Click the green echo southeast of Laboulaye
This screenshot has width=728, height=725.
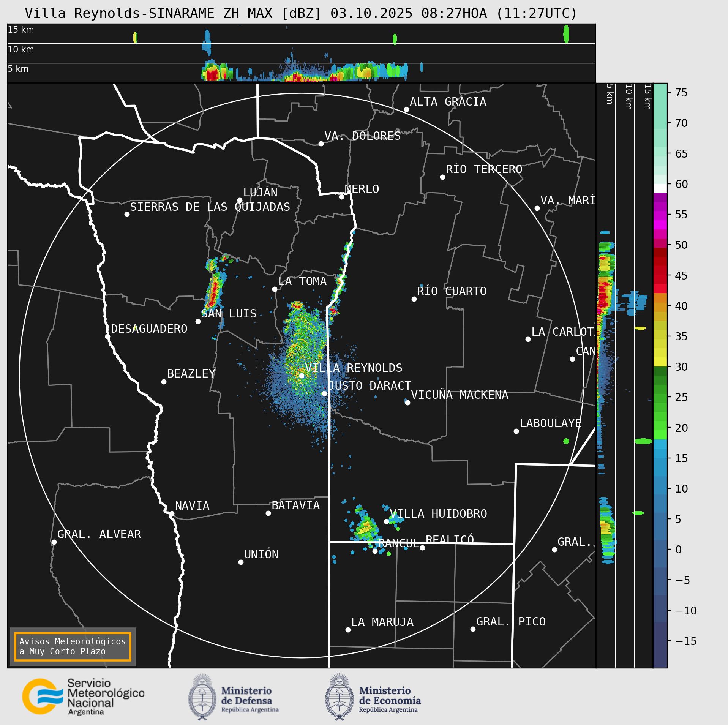point(566,441)
